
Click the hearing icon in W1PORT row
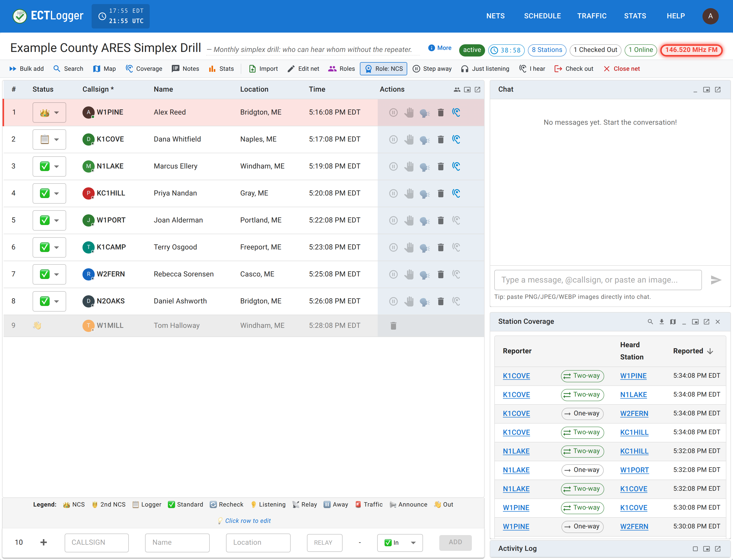456,220
